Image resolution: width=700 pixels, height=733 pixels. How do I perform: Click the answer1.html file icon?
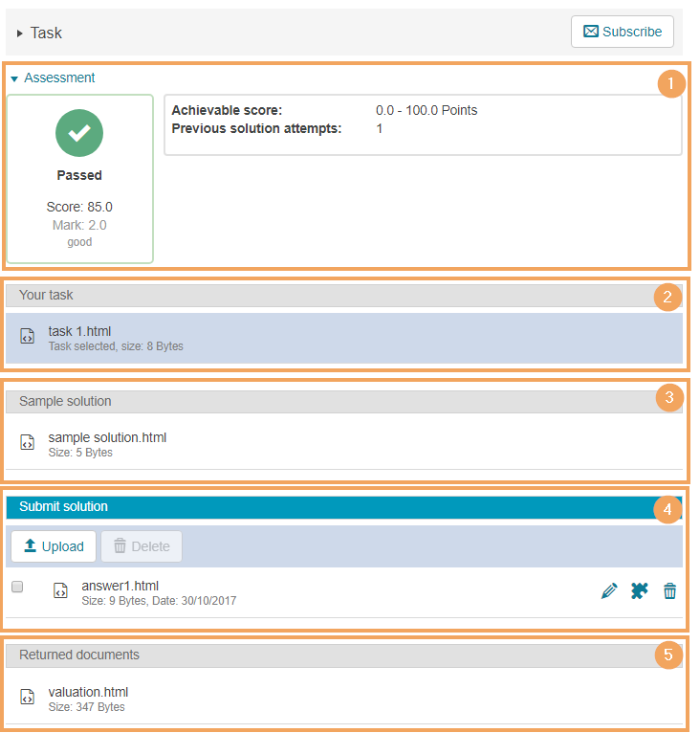pos(61,591)
